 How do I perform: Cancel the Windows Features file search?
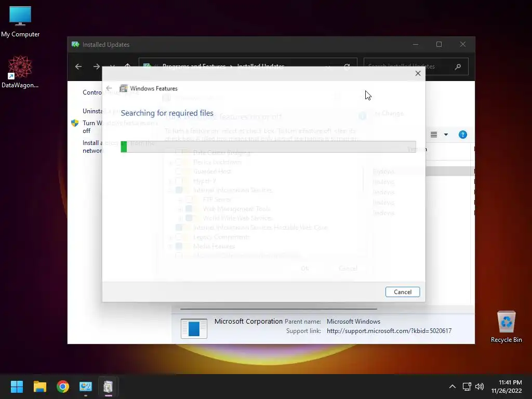403,292
